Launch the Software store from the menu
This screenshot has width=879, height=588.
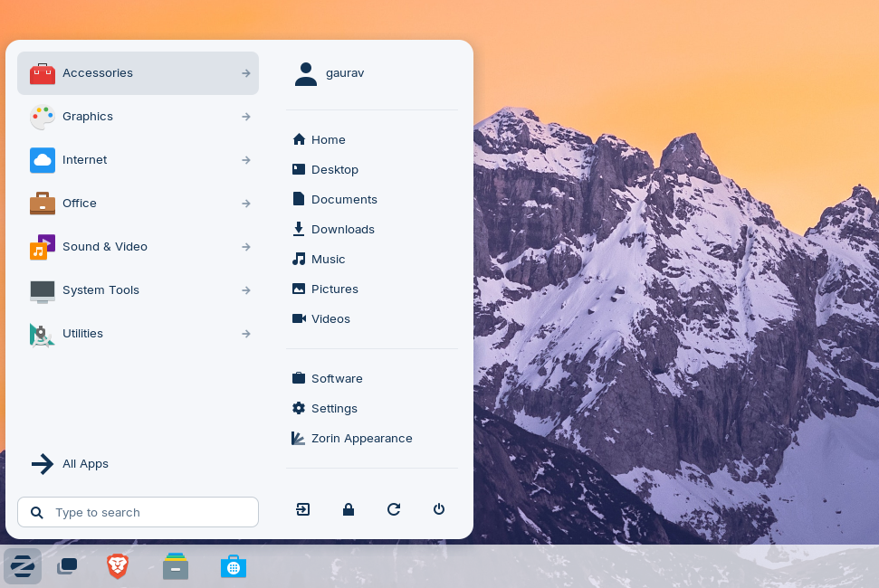tap(337, 378)
